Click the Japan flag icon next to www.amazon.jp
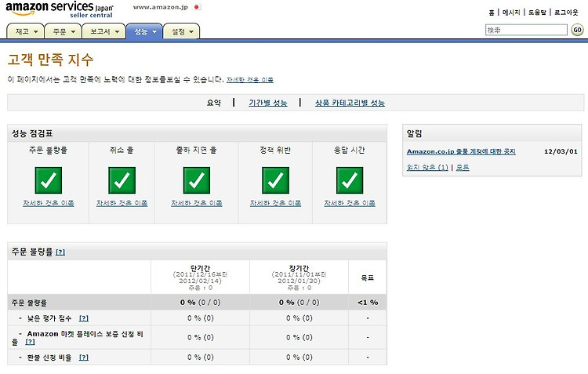588x374 pixels. point(197,7)
